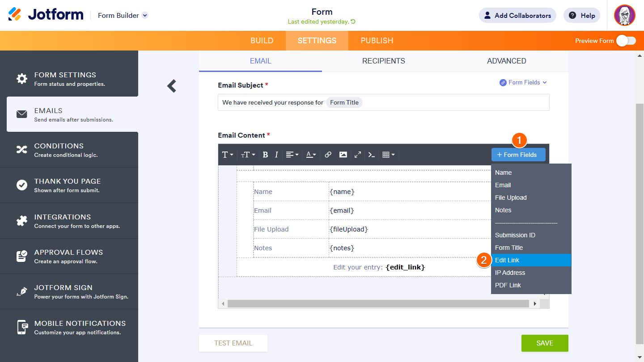
Task: Switch to the BUILD tab
Action: coord(262,41)
